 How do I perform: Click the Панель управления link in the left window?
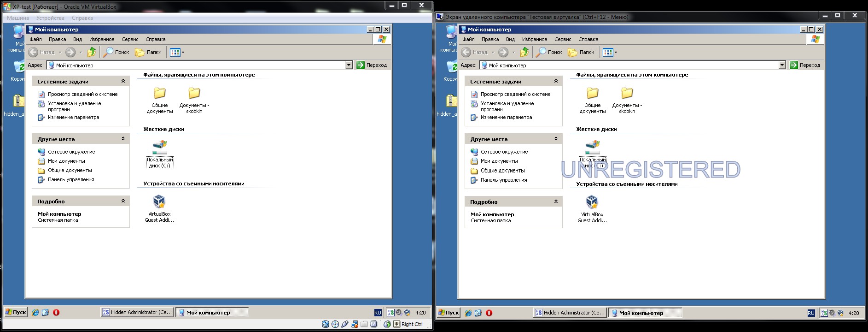pyautogui.click(x=71, y=180)
